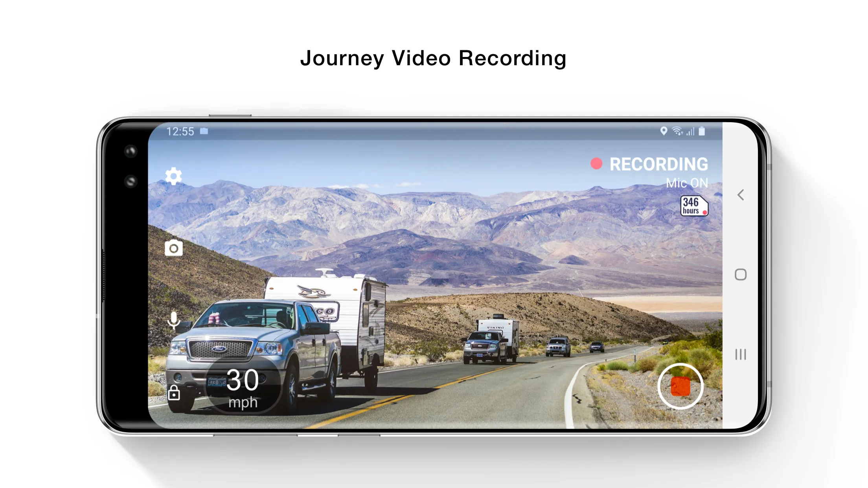This screenshot has width=868, height=488.
Task: Open settings gear menu
Action: tap(173, 175)
